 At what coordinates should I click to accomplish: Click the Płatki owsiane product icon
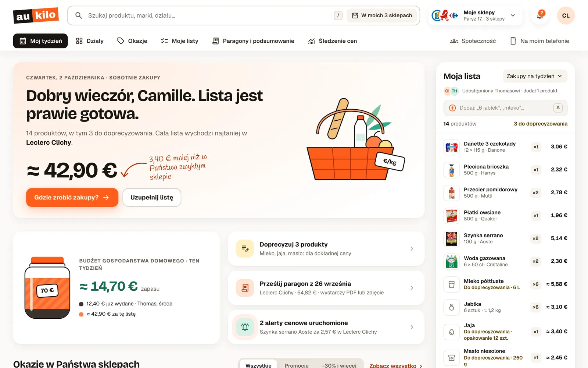[452, 216]
